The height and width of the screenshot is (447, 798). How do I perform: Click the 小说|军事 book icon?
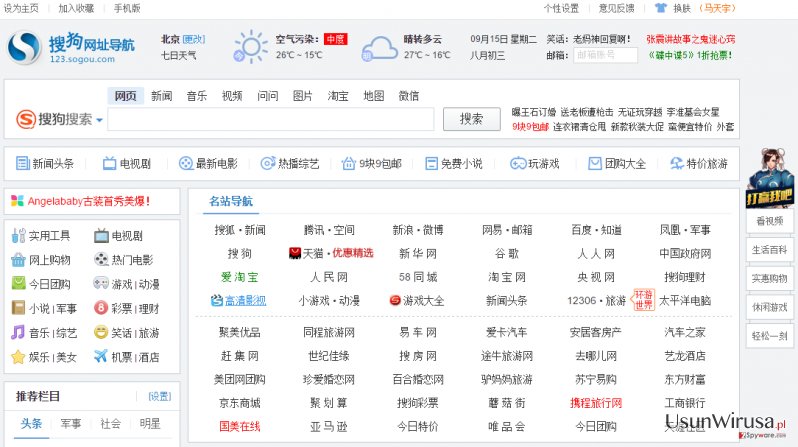18,308
